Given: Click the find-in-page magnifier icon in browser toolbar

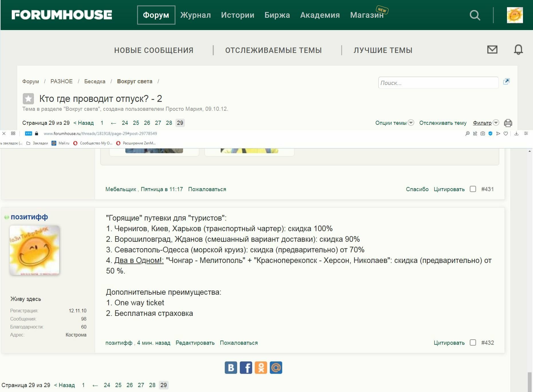Looking at the screenshot, I should (467, 134).
